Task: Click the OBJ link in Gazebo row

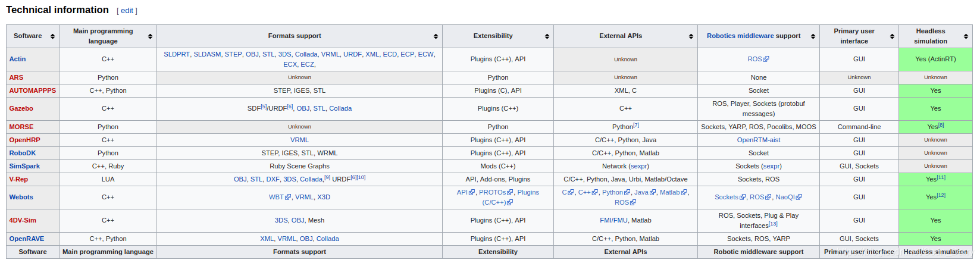Action: coord(303,108)
